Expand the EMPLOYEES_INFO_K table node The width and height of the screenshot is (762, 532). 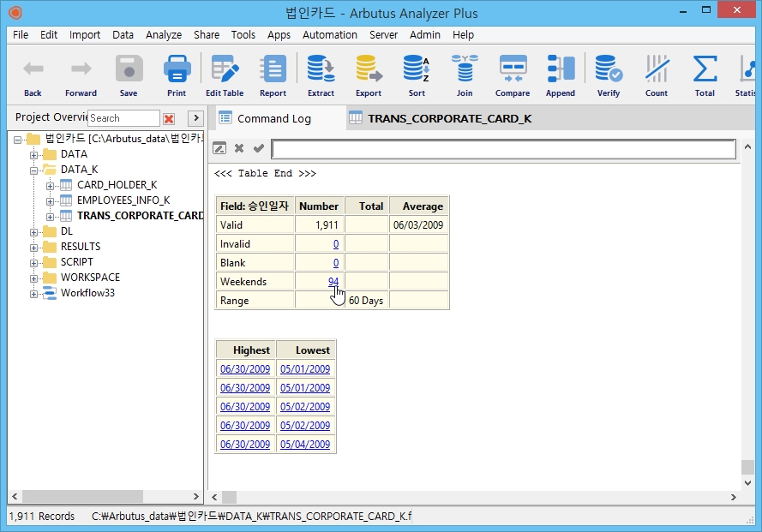[x=50, y=201]
